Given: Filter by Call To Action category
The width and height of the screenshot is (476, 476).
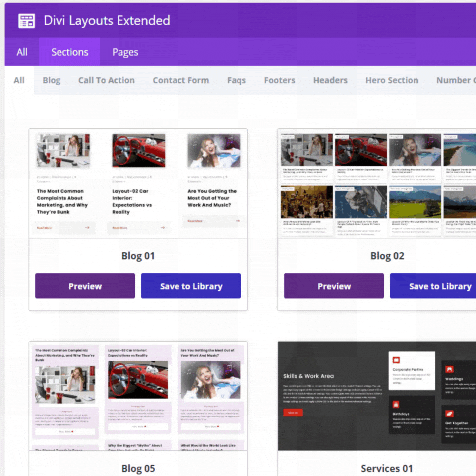Looking at the screenshot, I should (x=106, y=80).
